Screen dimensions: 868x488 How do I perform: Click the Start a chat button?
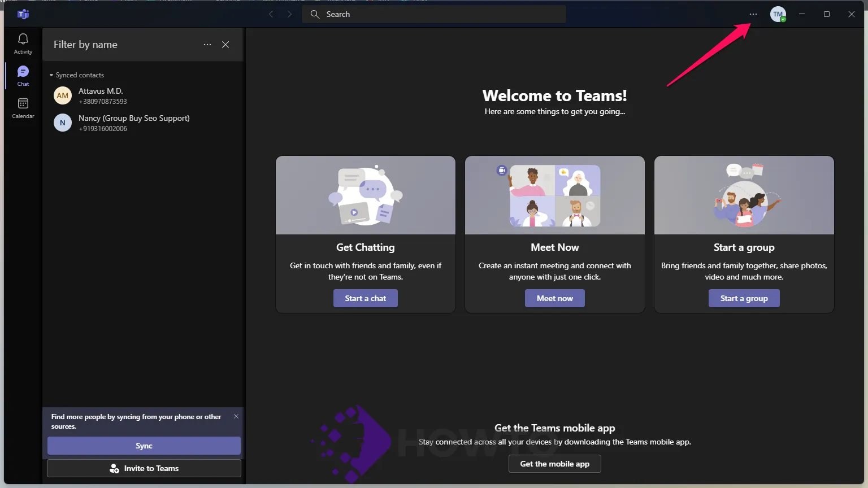pyautogui.click(x=366, y=298)
